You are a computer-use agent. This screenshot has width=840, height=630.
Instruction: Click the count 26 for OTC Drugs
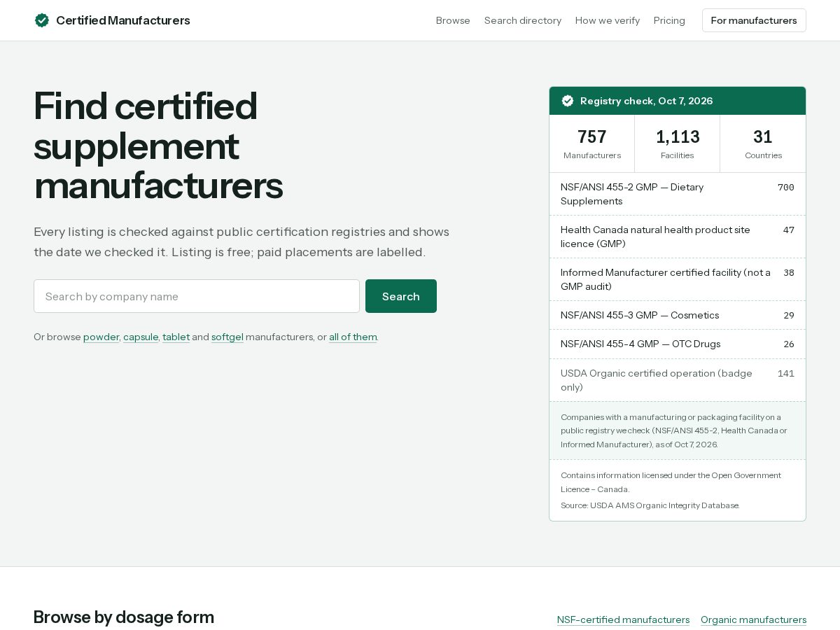pyautogui.click(x=788, y=344)
